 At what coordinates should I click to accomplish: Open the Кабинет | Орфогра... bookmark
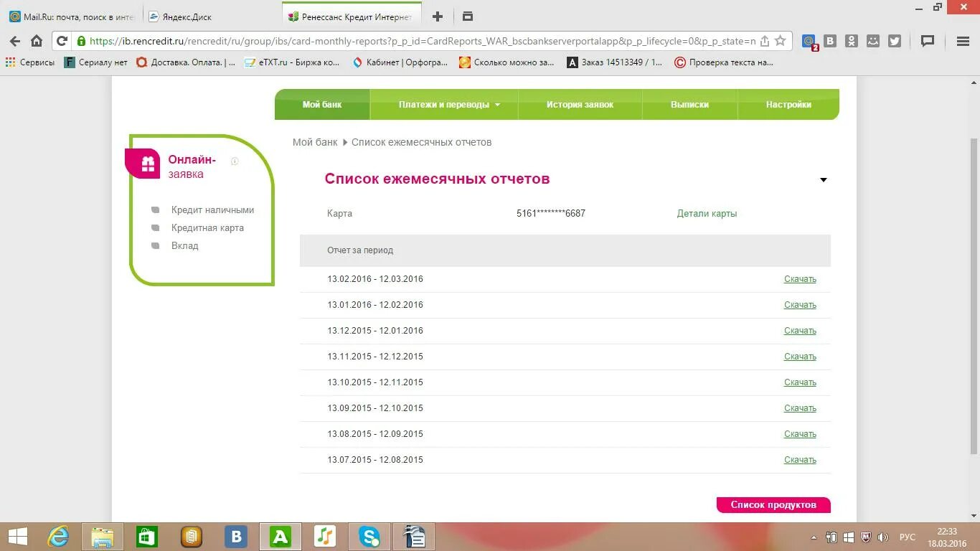tap(400, 62)
